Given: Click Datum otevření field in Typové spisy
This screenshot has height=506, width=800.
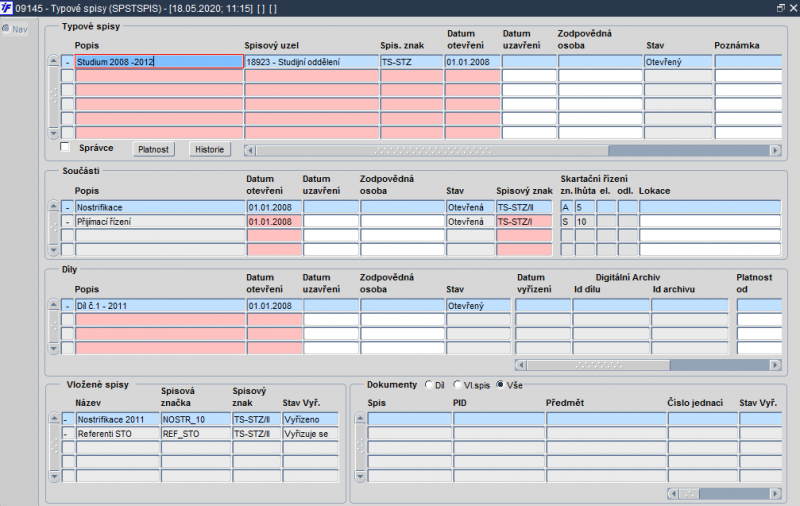Looking at the screenshot, I should 472,62.
